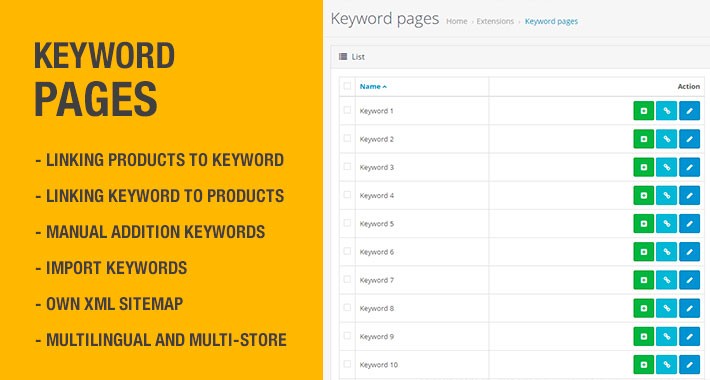Viewport: 710px width, 380px height.
Task: Click the 'Keyword 1' name text
Action: click(x=376, y=111)
